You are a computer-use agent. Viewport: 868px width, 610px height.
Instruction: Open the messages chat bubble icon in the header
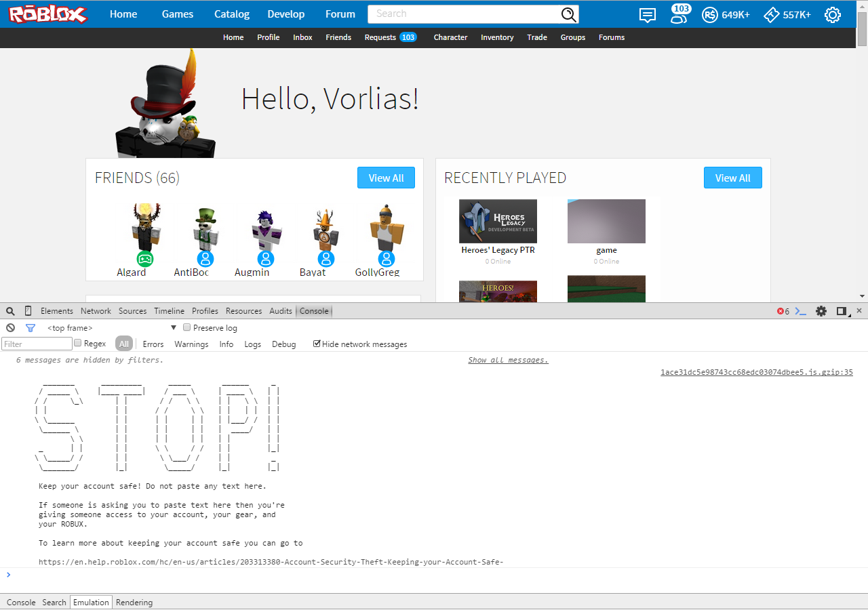coord(648,15)
